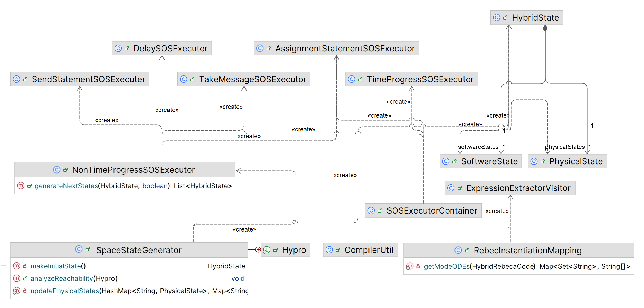644x308 pixels.
Task: Click the class icon next to SOSExecutorContainer
Action: coord(371,211)
